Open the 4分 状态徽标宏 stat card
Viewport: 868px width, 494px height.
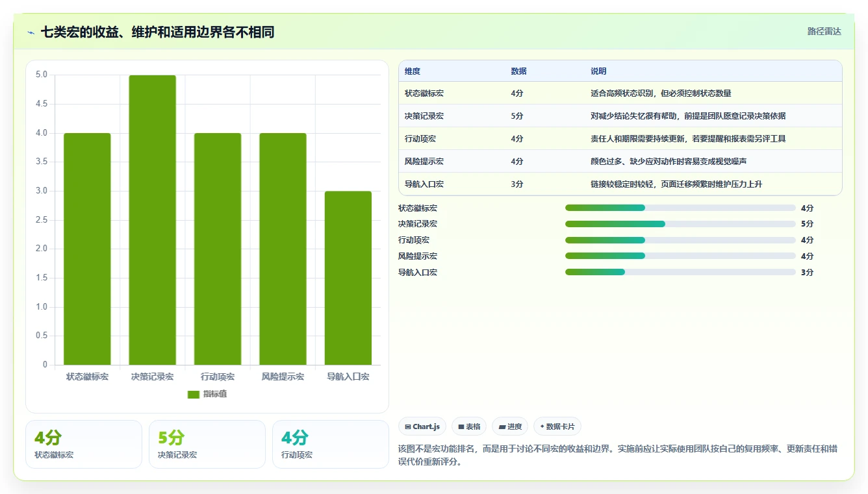84,444
